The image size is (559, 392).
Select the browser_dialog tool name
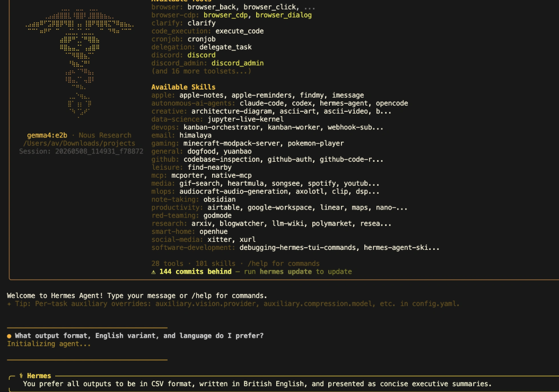[284, 15]
